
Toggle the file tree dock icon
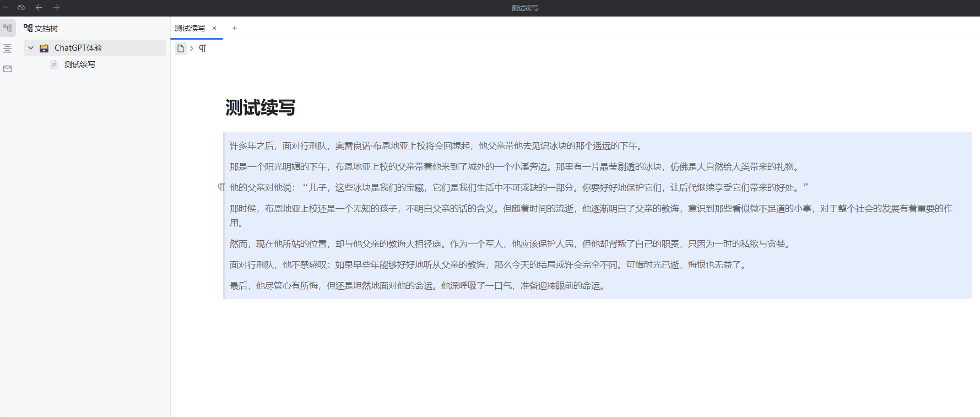pyautogui.click(x=8, y=28)
